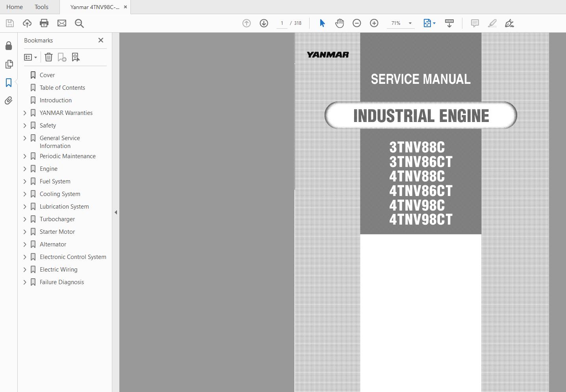Toggle the bookmarks sidebar panel
Image resolution: width=566 pixels, height=392 pixels.
coord(9,83)
